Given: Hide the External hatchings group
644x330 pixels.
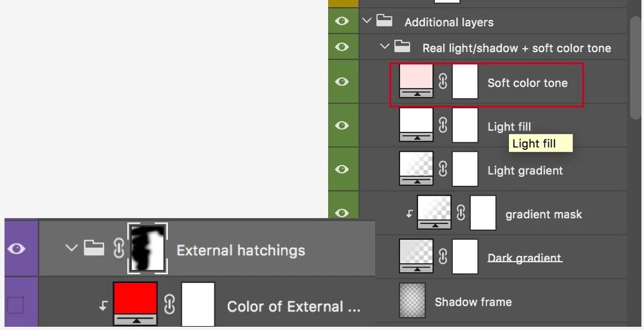Looking at the screenshot, I should pyautogui.click(x=17, y=248).
